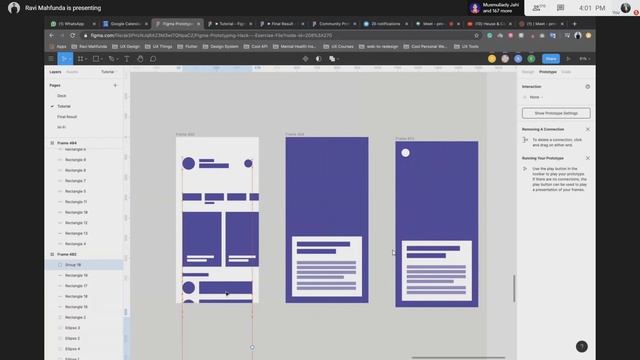Switch to the Community browser tab
The image size is (640, 360).
(333, 24)
